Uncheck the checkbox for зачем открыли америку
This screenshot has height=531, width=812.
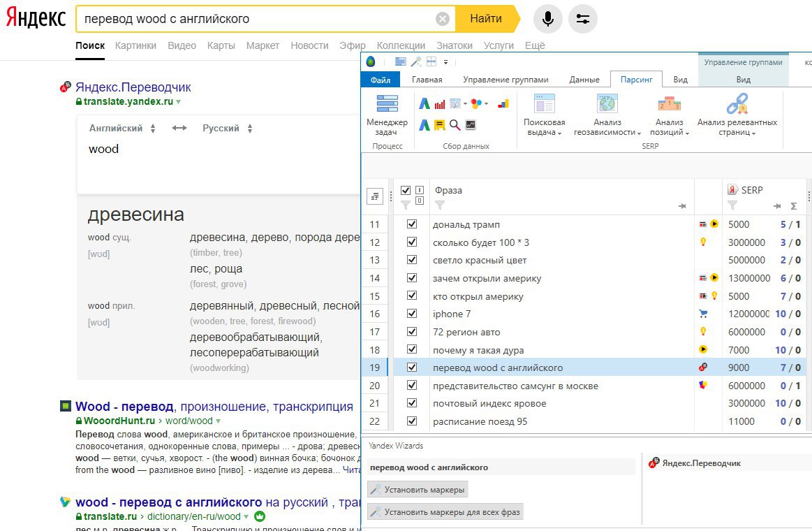412,277
